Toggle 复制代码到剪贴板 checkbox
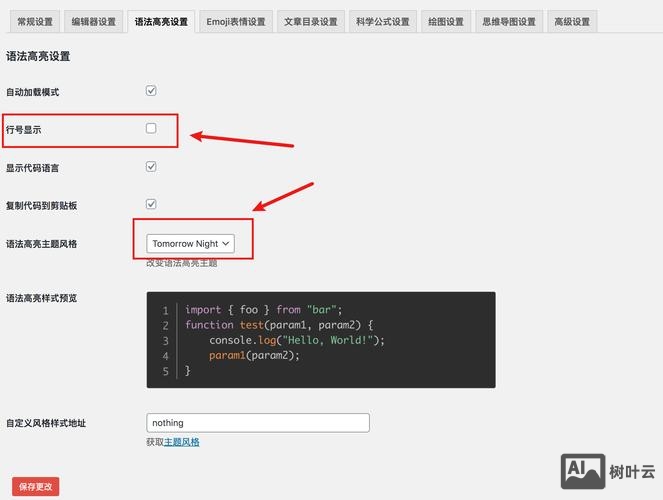Screen dimensions: 663x500 coord(151,204)
